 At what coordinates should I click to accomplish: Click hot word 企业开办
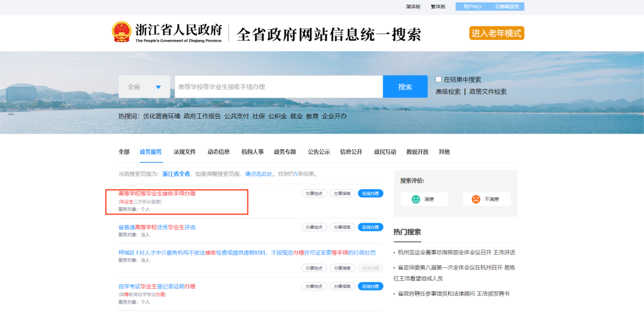coord(335,116)
